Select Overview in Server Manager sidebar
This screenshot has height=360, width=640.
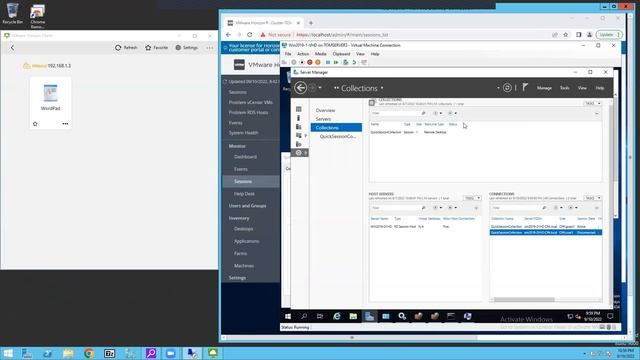pos(325,110)
